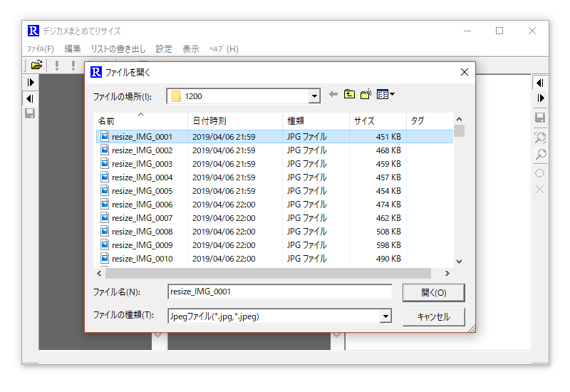The image size is (570, 392).
Task: Sort by サイズ column header
Action: pyautogui.click(x=378, y=120)
